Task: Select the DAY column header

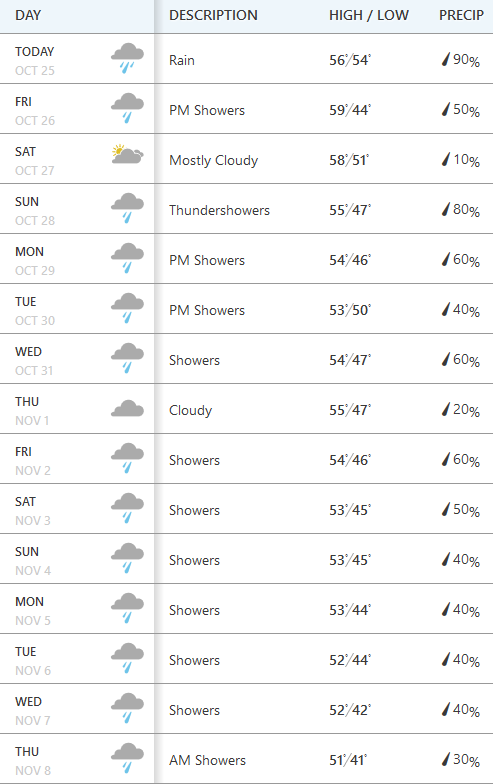Action: point(28,15)
